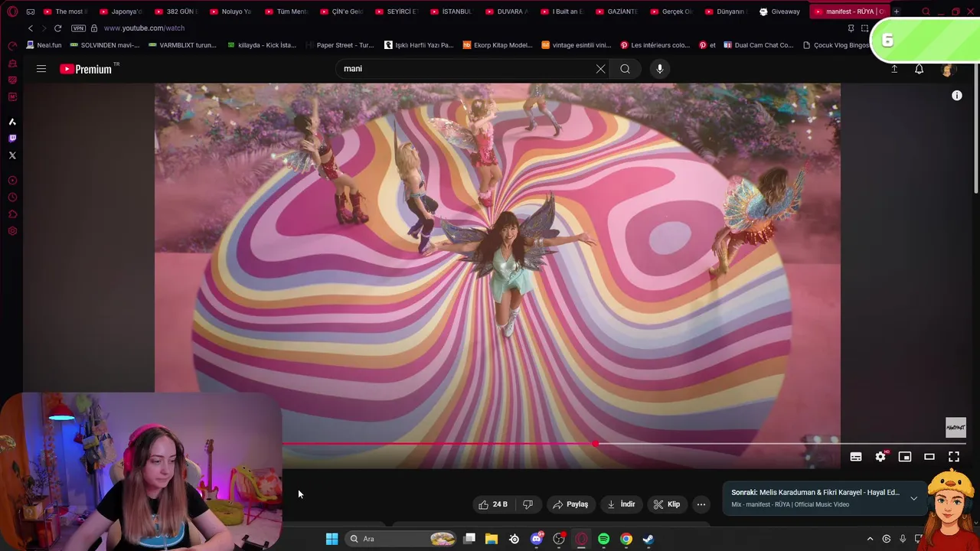
Task: Show hidden system tray icons
Action: coord(870,539)
